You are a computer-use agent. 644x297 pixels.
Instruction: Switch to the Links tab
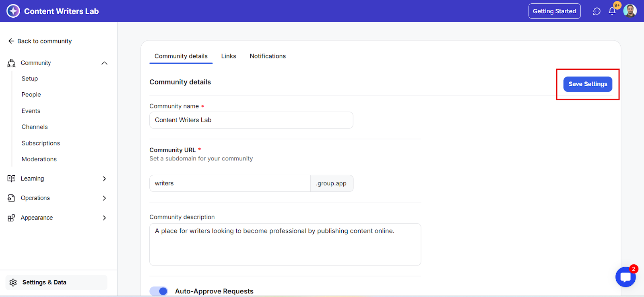pos(229,56)
